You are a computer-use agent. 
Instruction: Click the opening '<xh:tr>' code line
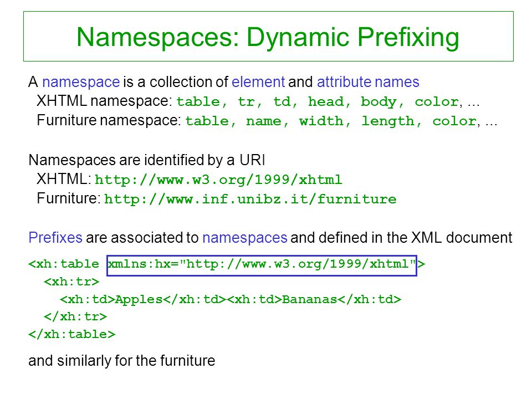(71, 282)
